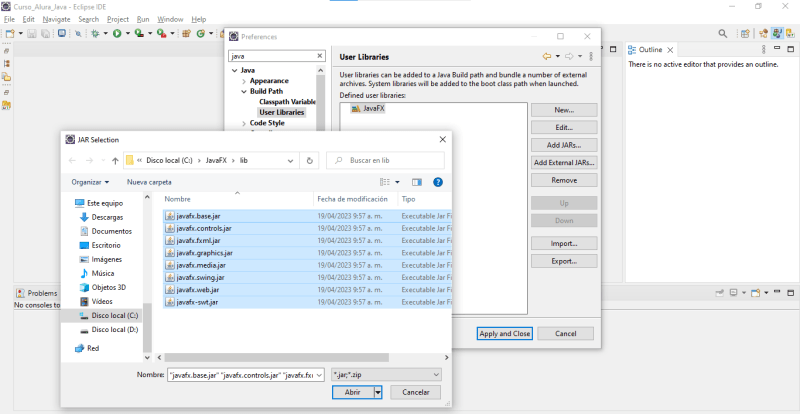Open the Nombre filename history dropdown
800x414 pixels.
coord(319,375)
